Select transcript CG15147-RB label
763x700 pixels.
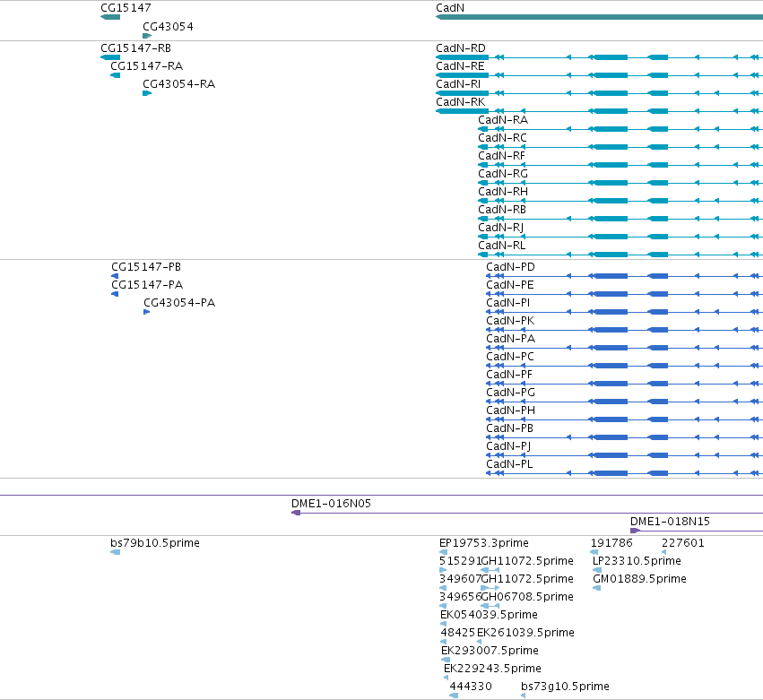pyautogui.click(x=135, y=48)
